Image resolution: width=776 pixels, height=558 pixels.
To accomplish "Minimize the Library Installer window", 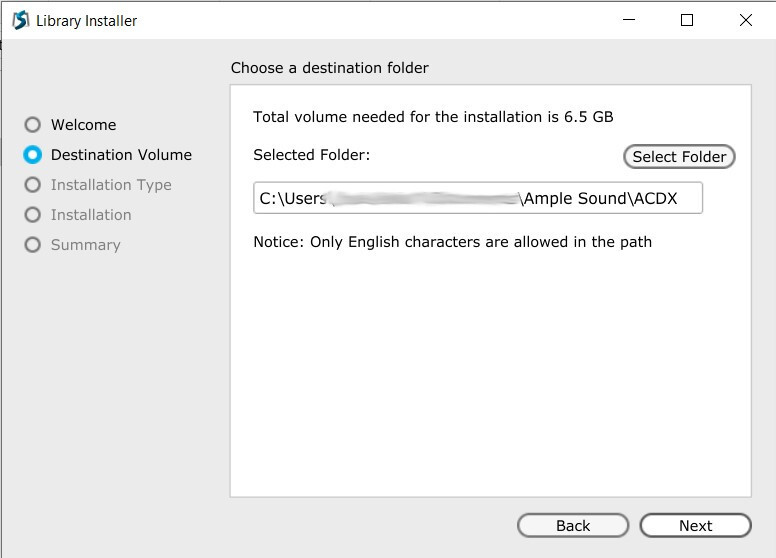I will click(629, 20).
